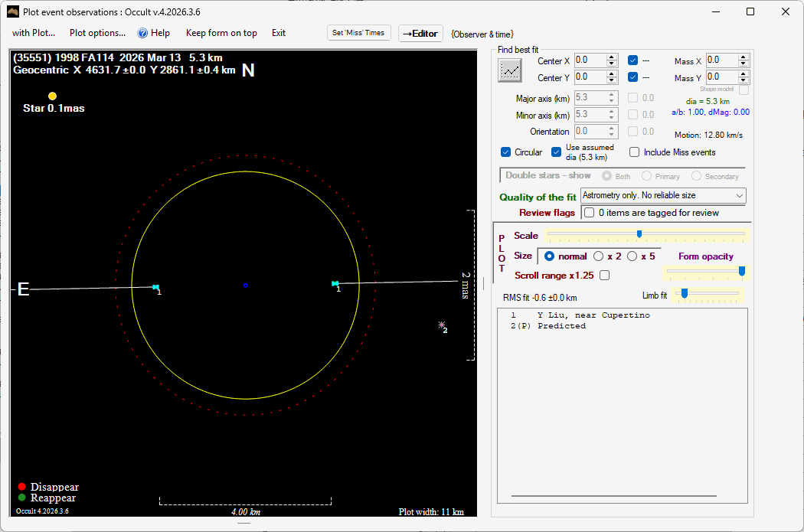Increment the Center X value with up arrow

click(611, 57)
